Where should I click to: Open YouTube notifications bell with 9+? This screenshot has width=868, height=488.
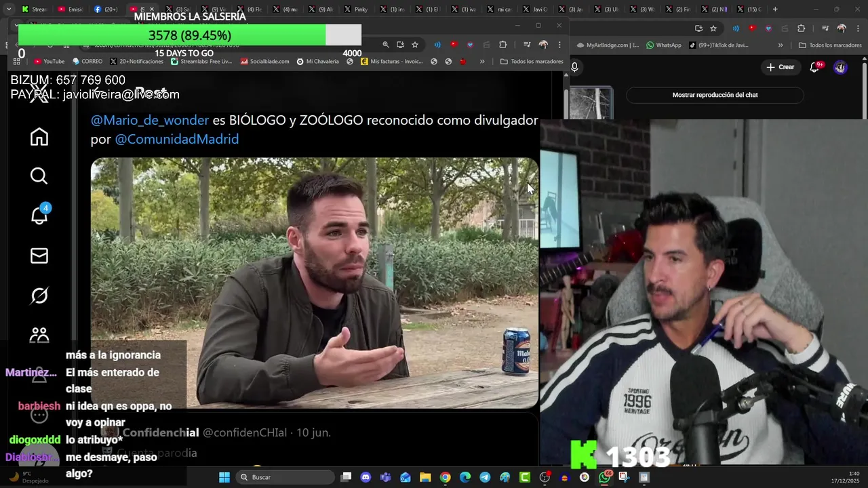(814, 67)
